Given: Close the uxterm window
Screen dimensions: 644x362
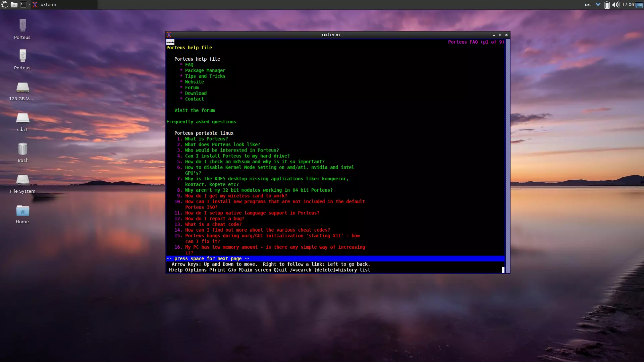Looking at the screenshot, I should [506, 35].
